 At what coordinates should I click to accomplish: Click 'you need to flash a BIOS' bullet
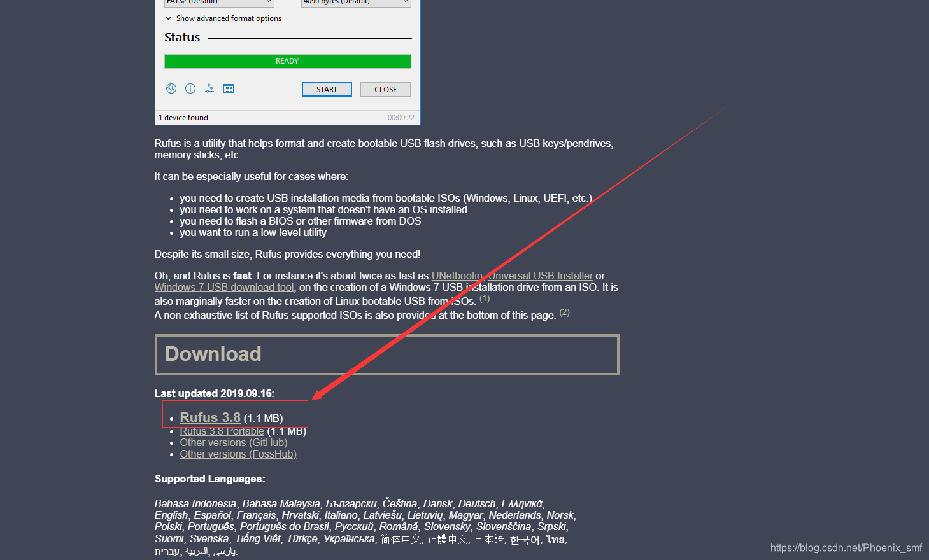[300, 221]
